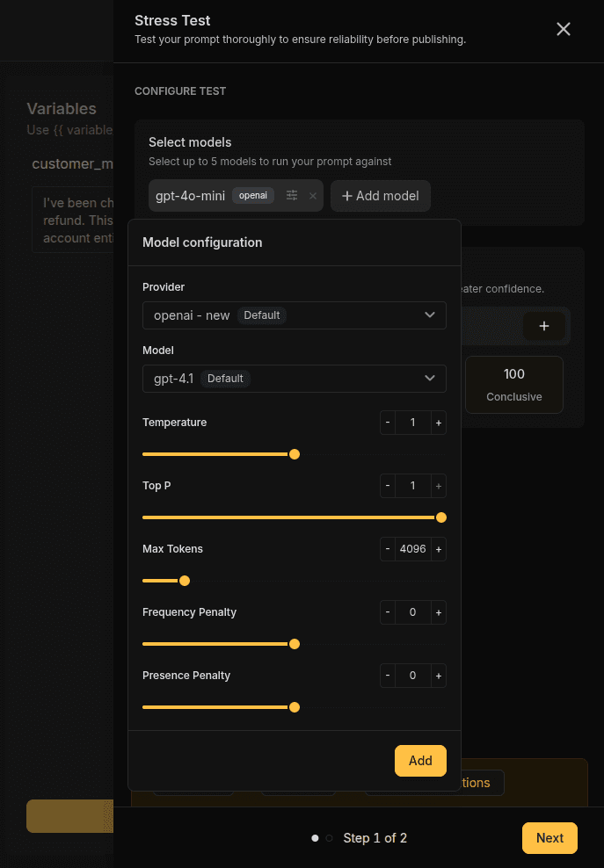Open the Provider dropdown
The height and width of the screenshot is (868, 604).
(x=295, y=315)
